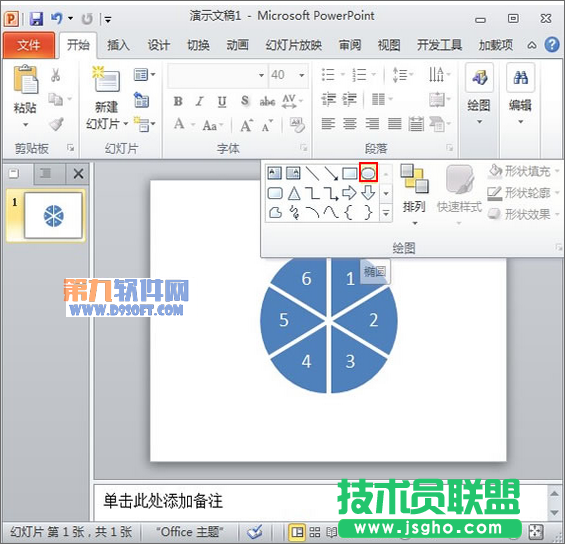Switch to the 幻灯片放映 (Slide Show) tab
Viewport: 565px width, 544px height.
pos(293,45)
